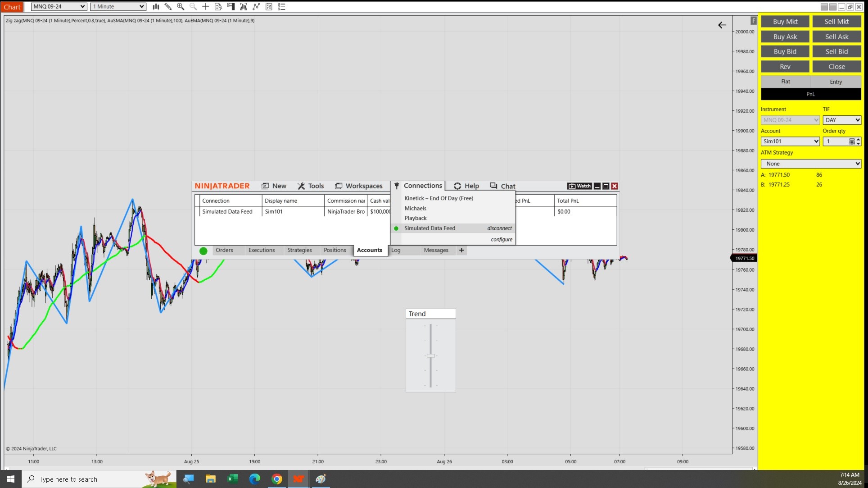Select the crosshair cursor icon
868x488 pixels.
tap(205, 6)
